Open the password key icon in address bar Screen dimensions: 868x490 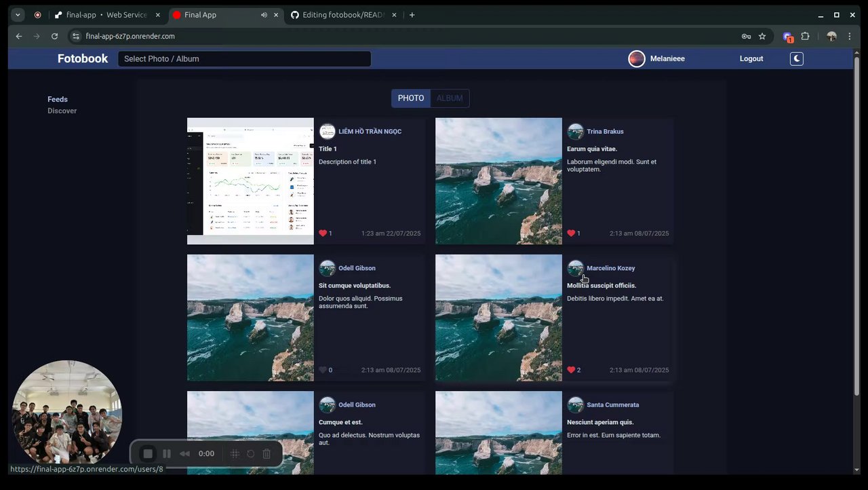[x=746, y=37]
